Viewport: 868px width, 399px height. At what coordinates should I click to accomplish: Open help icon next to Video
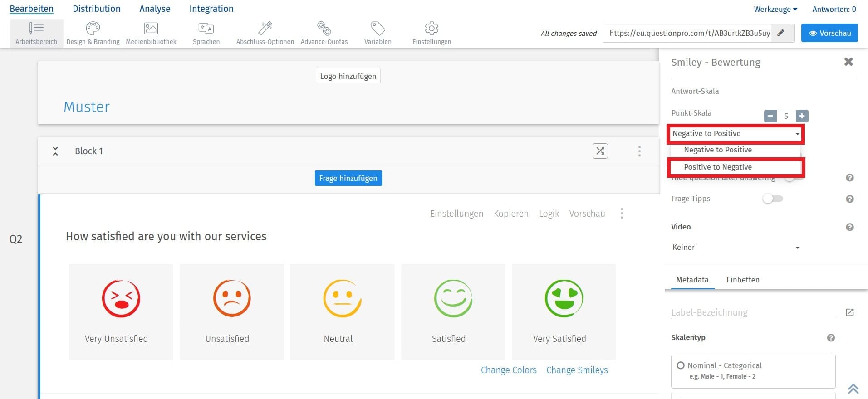[x=850, y=227]
